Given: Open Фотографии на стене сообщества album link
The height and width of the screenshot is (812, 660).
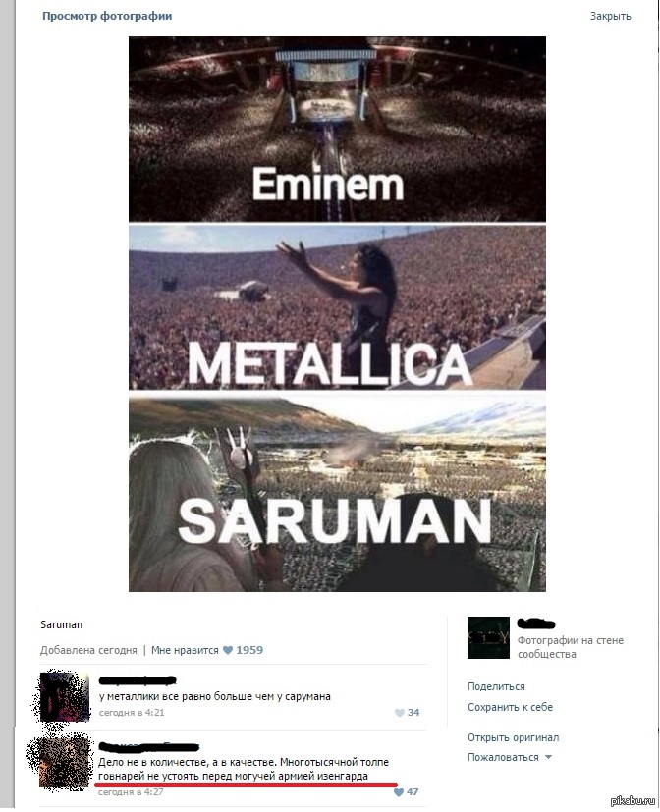Looking at the screenshot, I should click(x=570, y=648).
